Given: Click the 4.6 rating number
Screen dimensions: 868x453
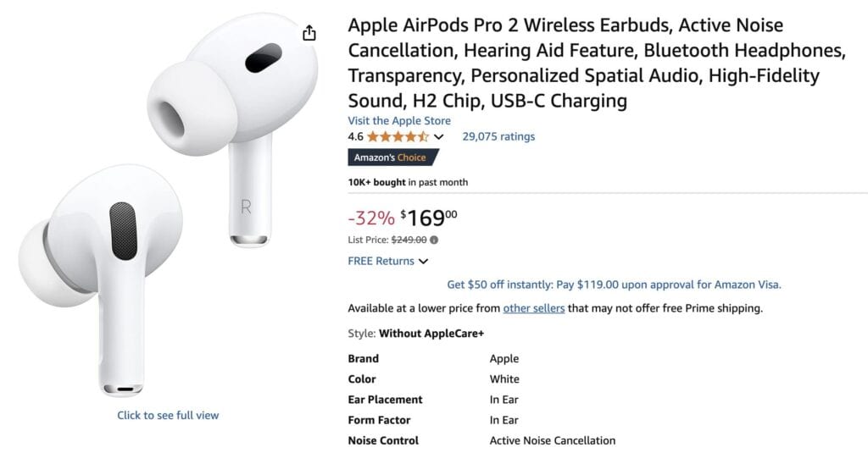Looking at the screenshot, I should point(356,136).
